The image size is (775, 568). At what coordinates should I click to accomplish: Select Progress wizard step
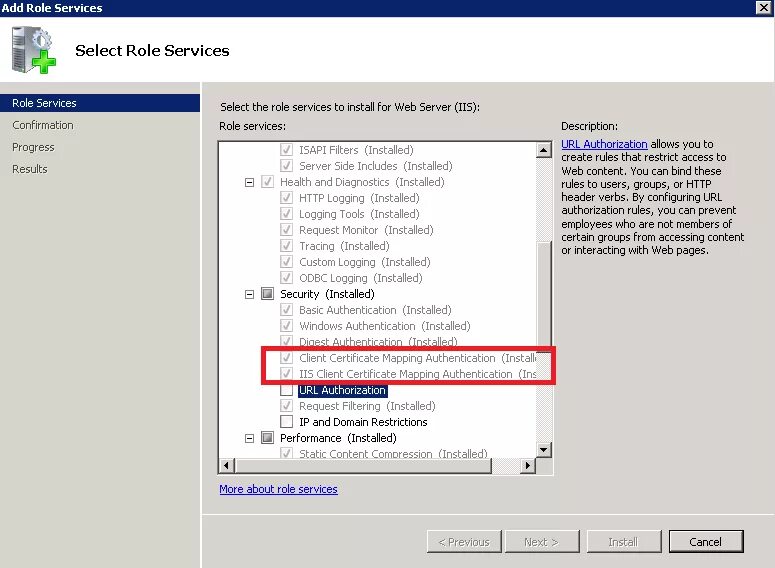pos(33,147)
